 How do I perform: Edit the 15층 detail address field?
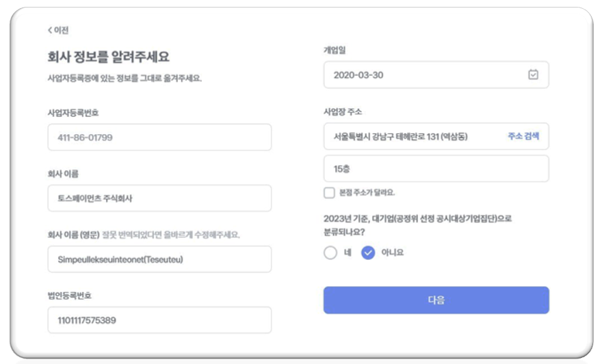click(x=436, y=168)
